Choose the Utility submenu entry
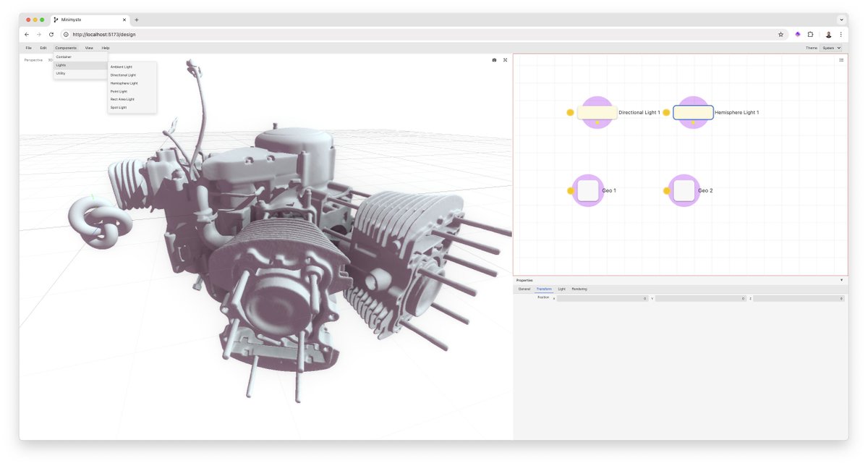868x466 pixels. tap(80, 73)
